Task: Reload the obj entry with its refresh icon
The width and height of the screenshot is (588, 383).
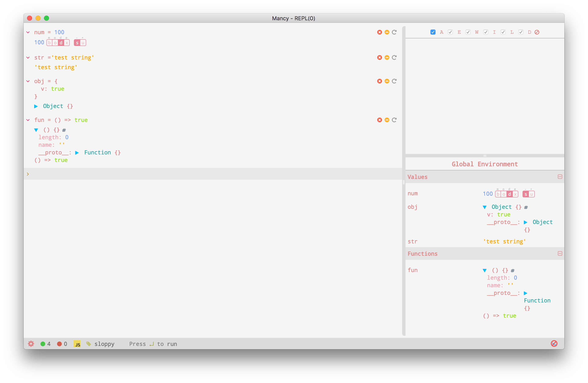Action: (x=394, y=81)
